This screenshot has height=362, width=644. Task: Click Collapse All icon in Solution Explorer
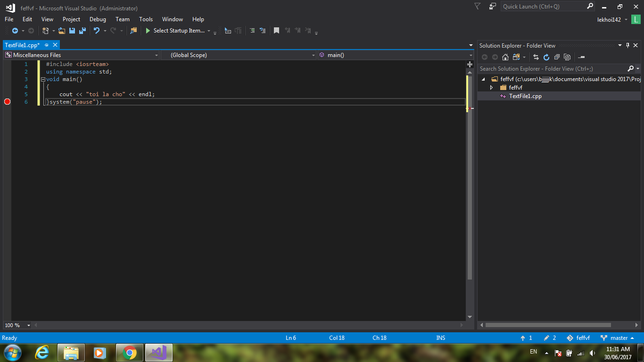coord(557,57)
